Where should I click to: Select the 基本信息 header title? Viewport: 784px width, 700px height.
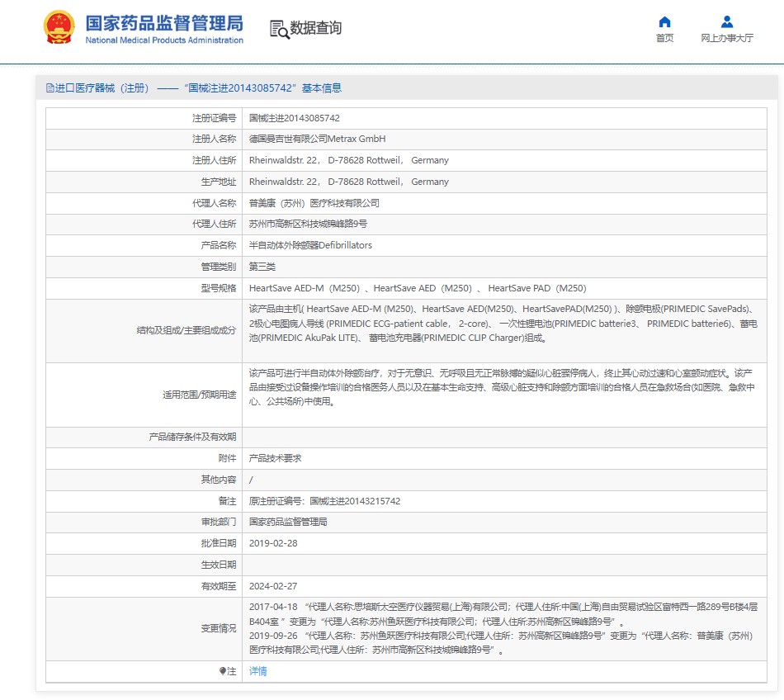pyautogui.click(x=322, y=88)
